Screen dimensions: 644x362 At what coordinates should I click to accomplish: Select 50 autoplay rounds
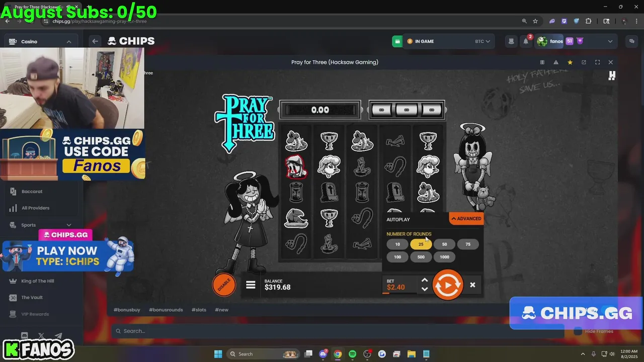tap(444, 244)
